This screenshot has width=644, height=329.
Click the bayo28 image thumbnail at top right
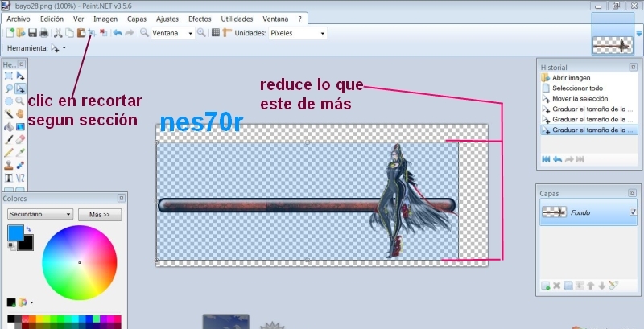[x=612, y=45]
